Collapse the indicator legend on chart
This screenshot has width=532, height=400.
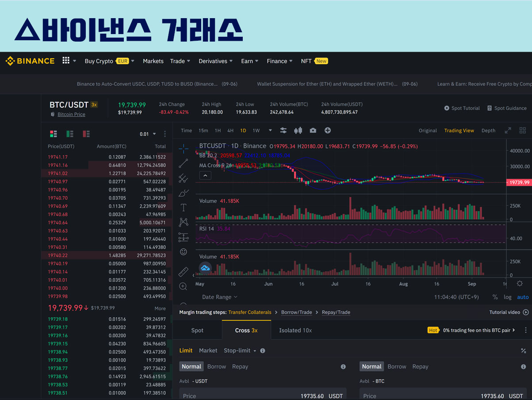205,175
